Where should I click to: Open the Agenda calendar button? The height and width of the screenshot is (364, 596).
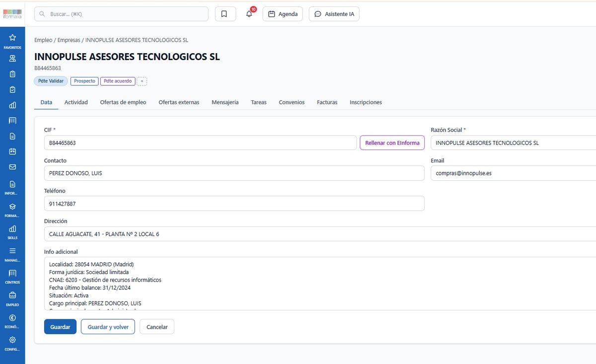pos(283,14)
